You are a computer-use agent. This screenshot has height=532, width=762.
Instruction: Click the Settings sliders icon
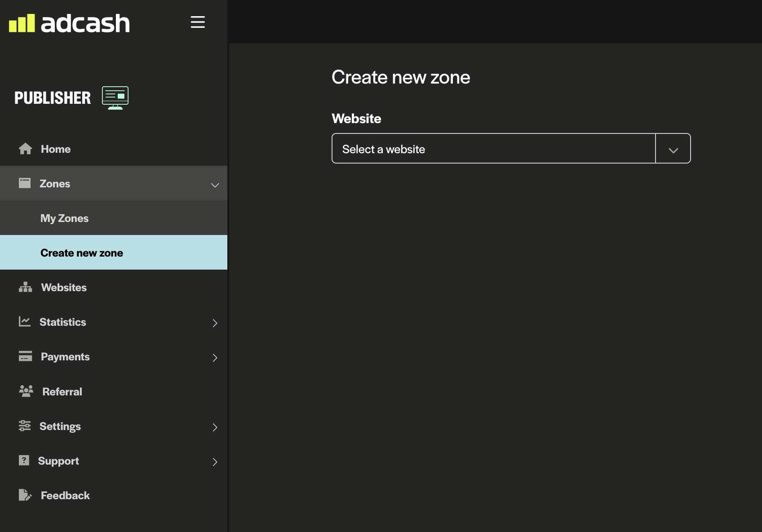25,426
